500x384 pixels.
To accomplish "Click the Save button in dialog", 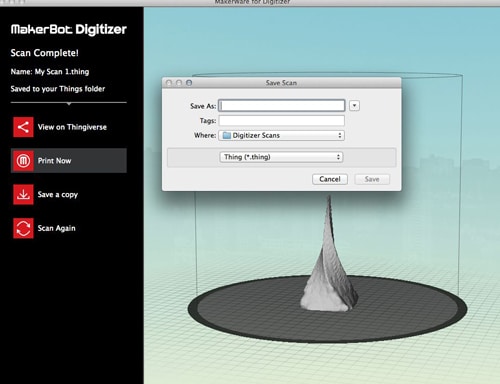I will (372, 179).
